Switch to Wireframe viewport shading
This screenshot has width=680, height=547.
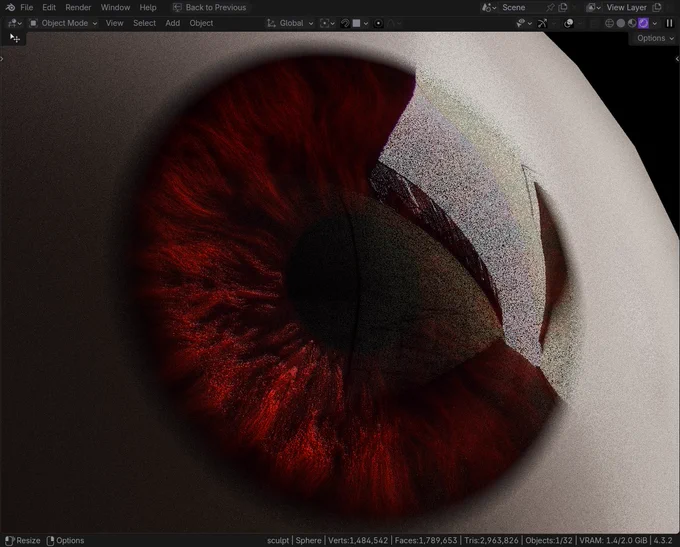coord(609,23)
